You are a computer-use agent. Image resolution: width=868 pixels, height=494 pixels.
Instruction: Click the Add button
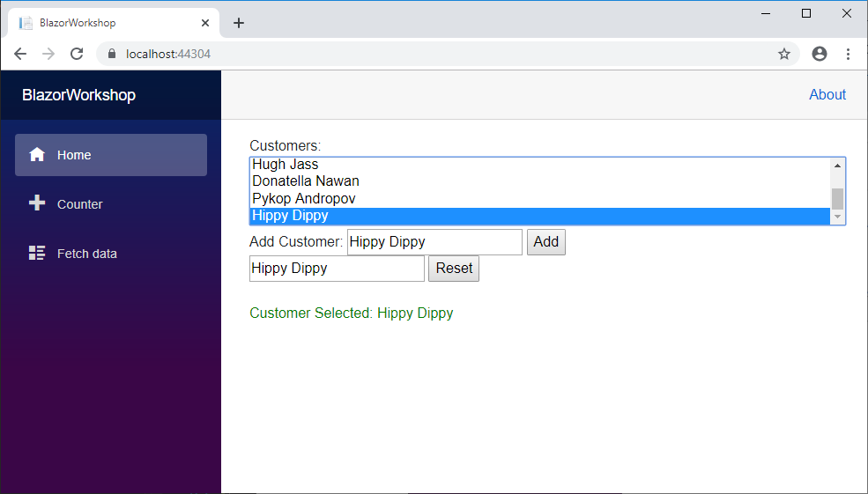(x=545, y=242)
